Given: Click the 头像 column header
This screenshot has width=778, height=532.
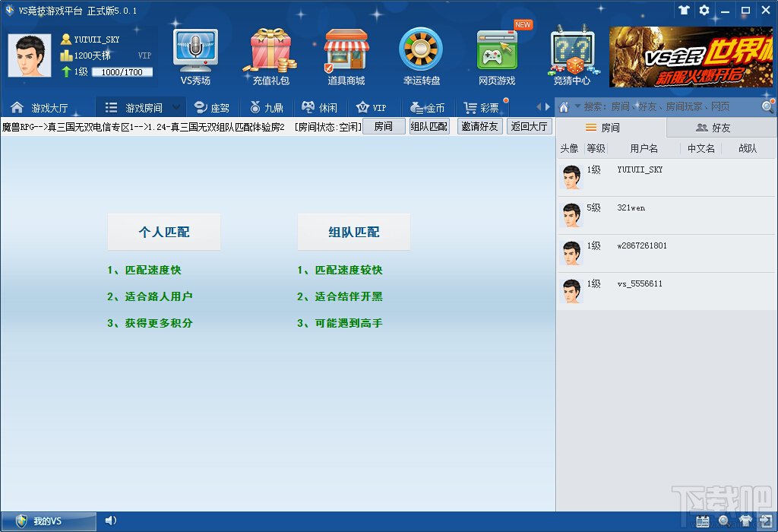Looking at the screenshot, I should coord(569,148).
